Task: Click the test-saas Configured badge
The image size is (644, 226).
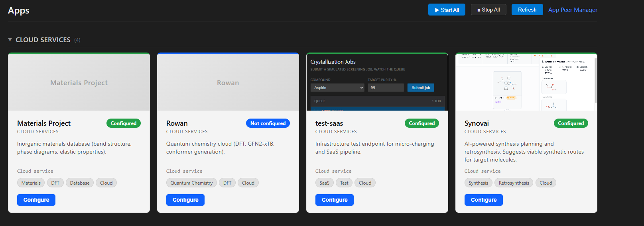Action: [x=422, y=123]
